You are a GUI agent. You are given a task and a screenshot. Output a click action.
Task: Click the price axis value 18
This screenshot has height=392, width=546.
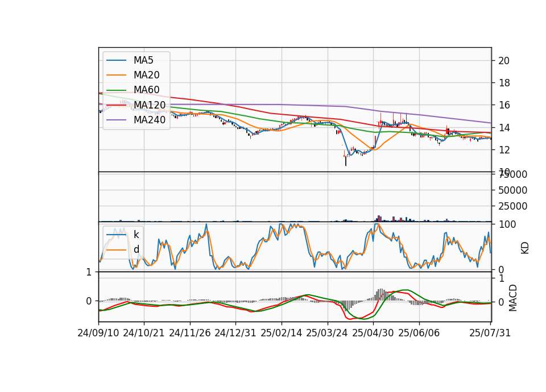pos(504,83)
